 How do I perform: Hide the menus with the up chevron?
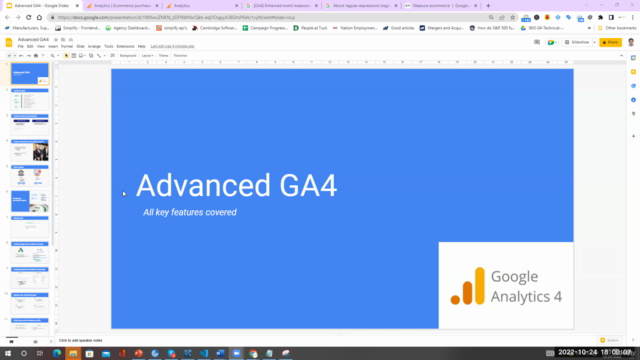[621, 56]
